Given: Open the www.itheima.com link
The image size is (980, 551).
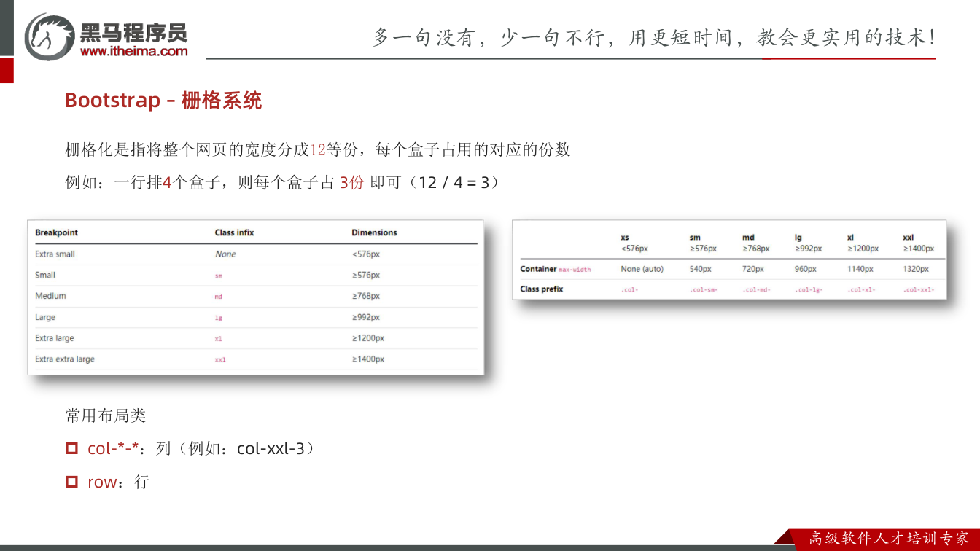Looking at the screenshot, I should pos(133,51).
